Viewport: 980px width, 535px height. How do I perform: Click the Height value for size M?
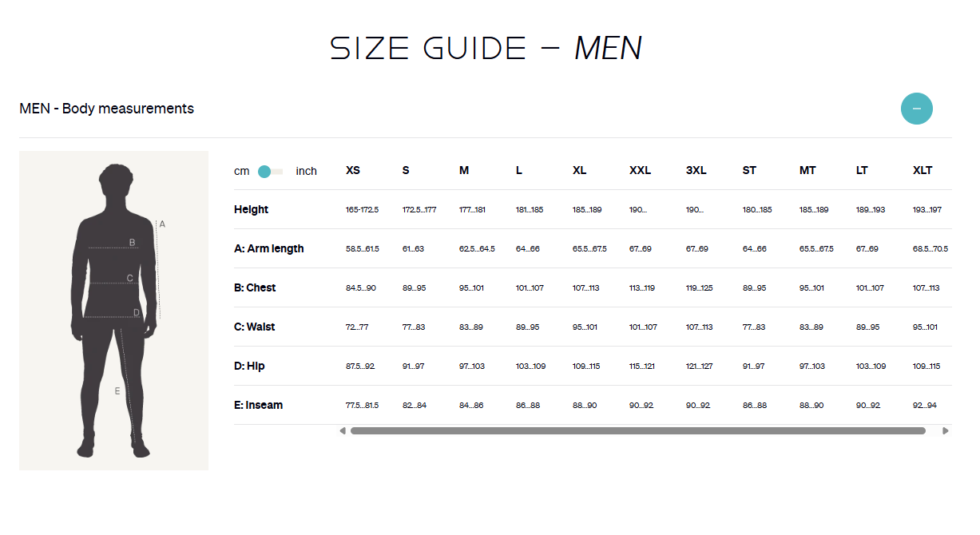[473, 210]
